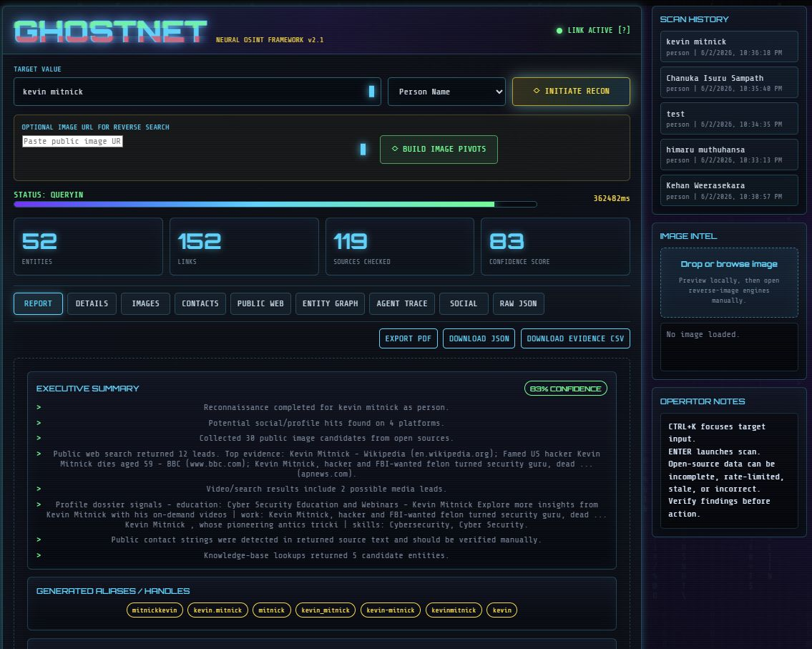Switch to the Social tab
Viewport: 812px width, 649px height.
(x=464, y=303)
